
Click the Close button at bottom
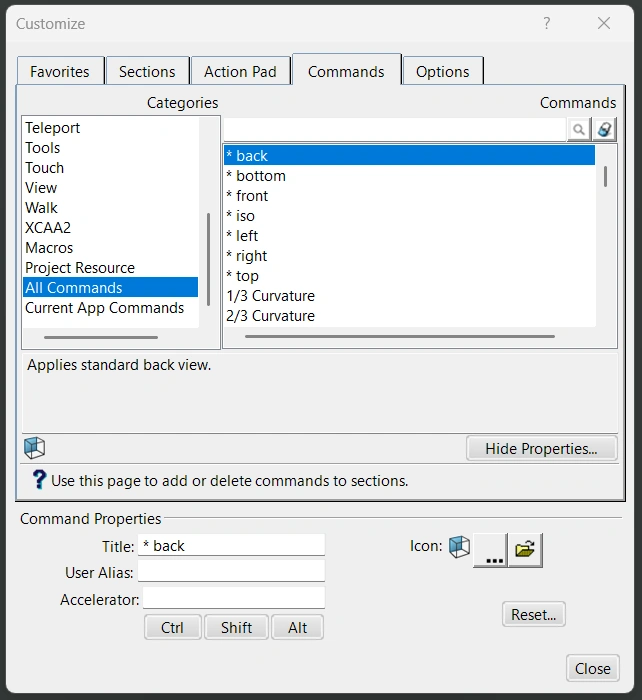(592, 669)
